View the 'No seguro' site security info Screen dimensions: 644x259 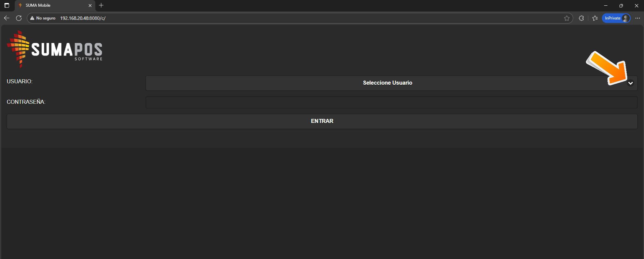tap(43, 18)
